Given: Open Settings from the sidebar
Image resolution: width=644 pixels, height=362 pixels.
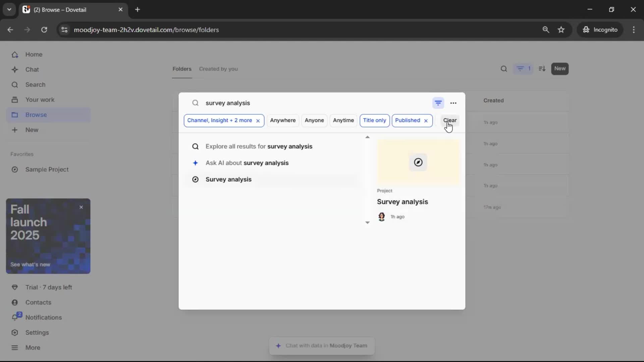Looking at the screenshot, I should pos(37,333).
